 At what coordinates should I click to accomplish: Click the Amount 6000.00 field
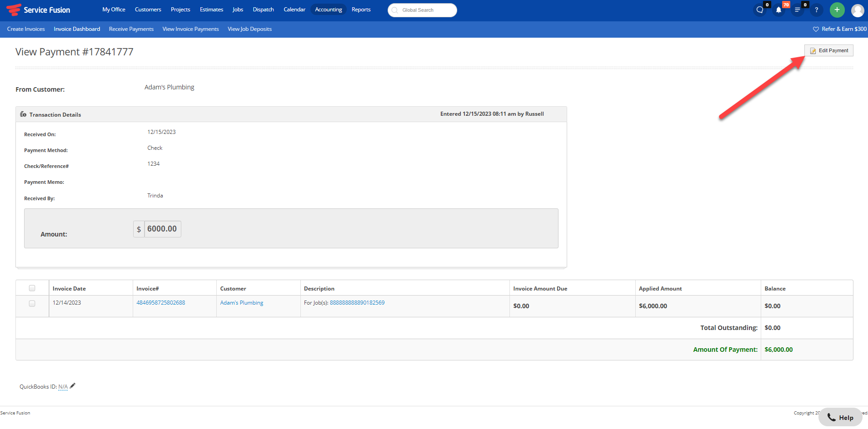[x=162, y=229]
